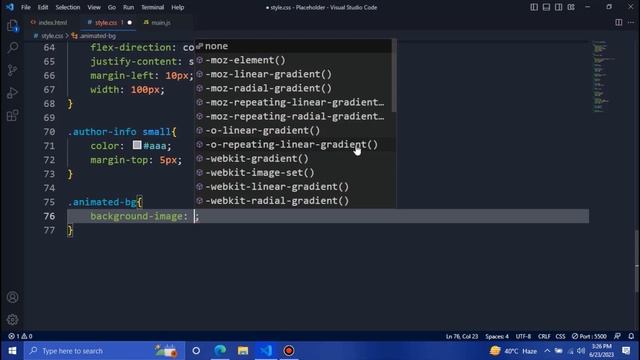Open the Accounts menu icon

point(13,297)
